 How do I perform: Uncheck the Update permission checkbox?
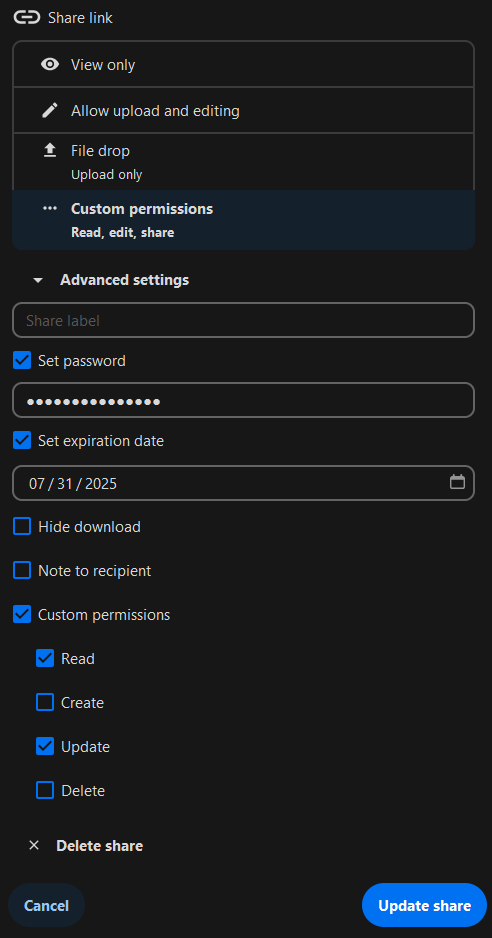(x=45, y=747)
